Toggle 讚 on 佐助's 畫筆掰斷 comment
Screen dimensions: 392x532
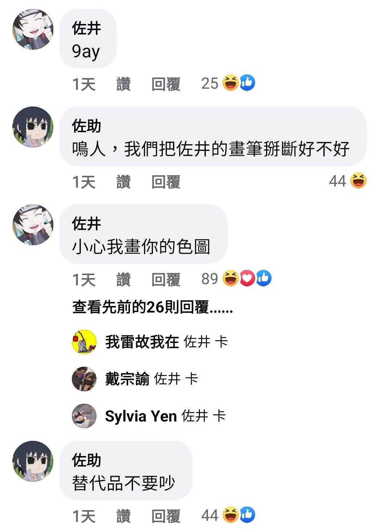pos(123,182)
